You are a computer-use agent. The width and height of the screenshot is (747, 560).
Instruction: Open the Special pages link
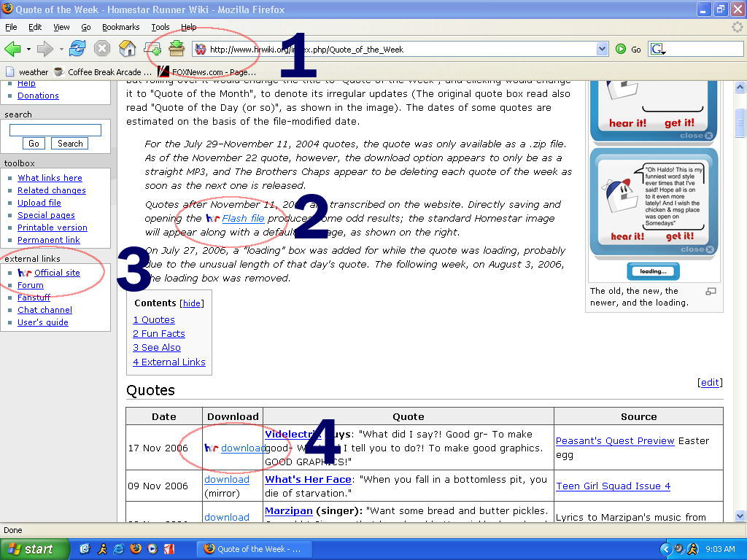pos(46,215)
